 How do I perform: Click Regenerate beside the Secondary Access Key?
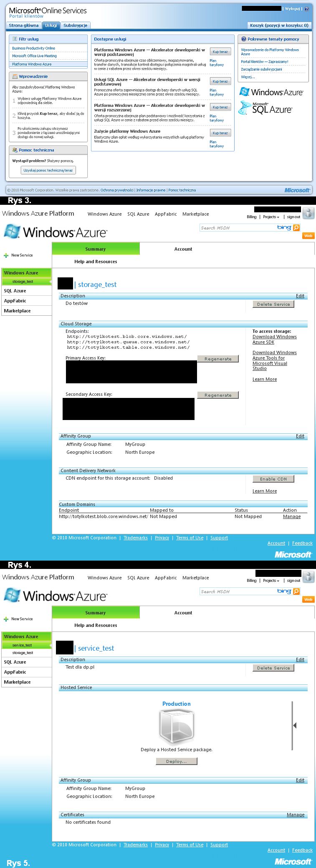pos(218,395)
